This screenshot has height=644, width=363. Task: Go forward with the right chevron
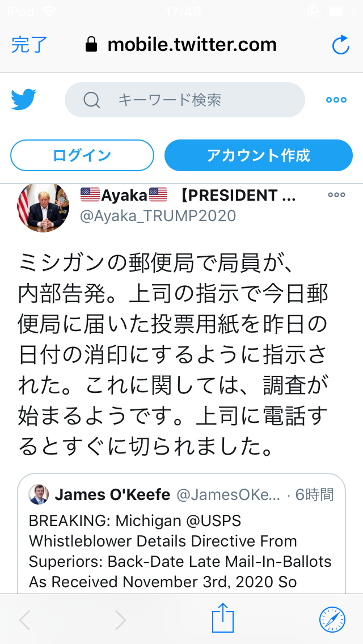point(120,620)
